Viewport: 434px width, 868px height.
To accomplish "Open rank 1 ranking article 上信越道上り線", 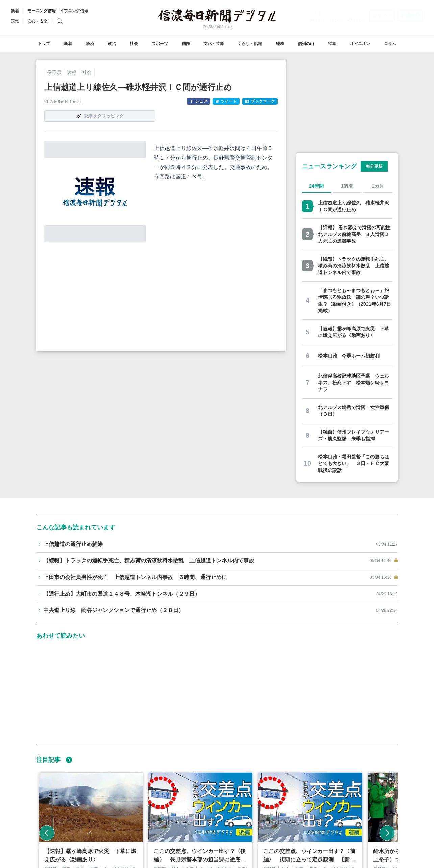I will tap(347, 206).
